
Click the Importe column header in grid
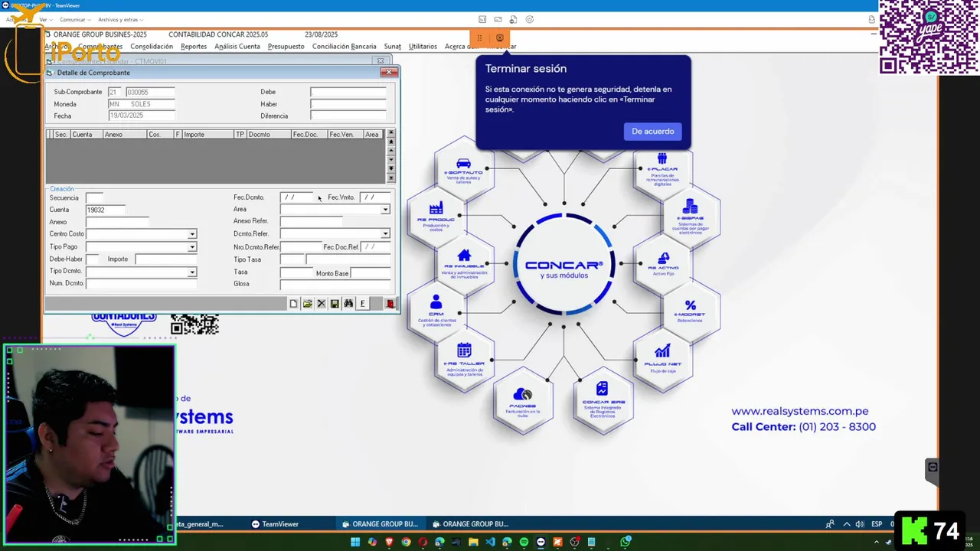(207, 135)
